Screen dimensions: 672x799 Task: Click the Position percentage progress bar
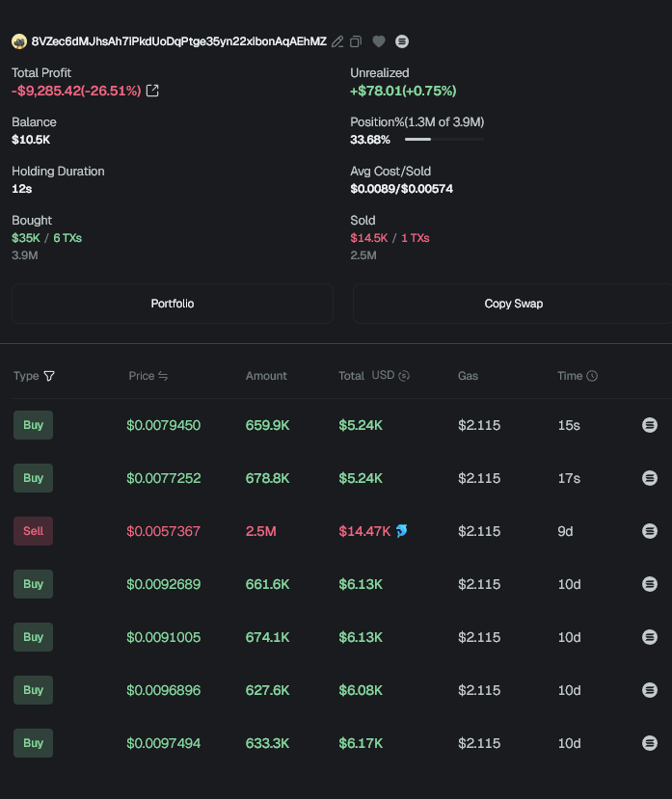(444, 140)
